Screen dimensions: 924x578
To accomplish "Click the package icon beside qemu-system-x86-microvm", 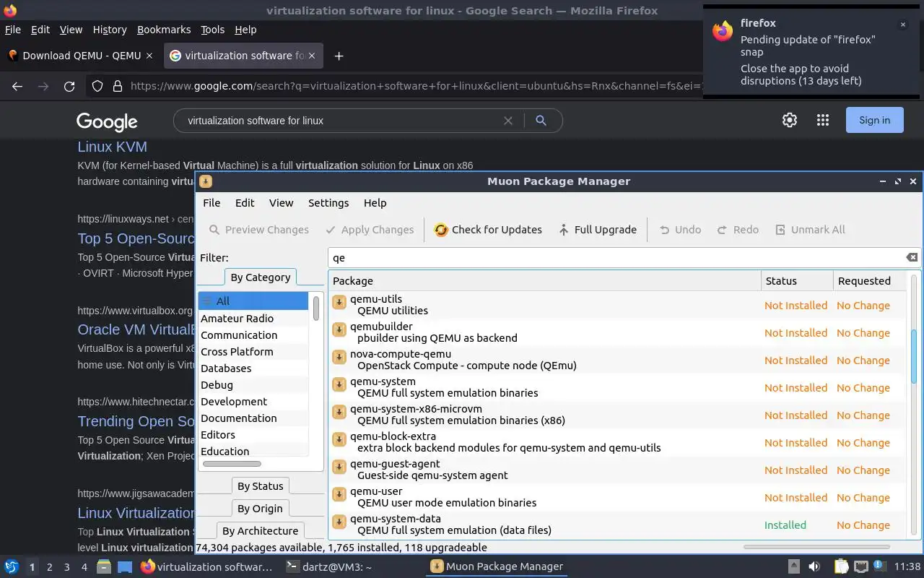I will [339, 412].
